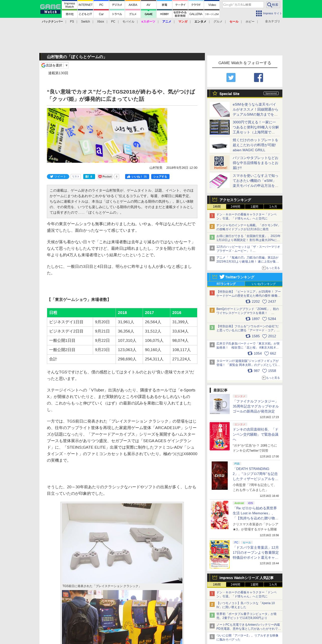Open the Re:ゼロ Lost in Memories article

[255, 513]
